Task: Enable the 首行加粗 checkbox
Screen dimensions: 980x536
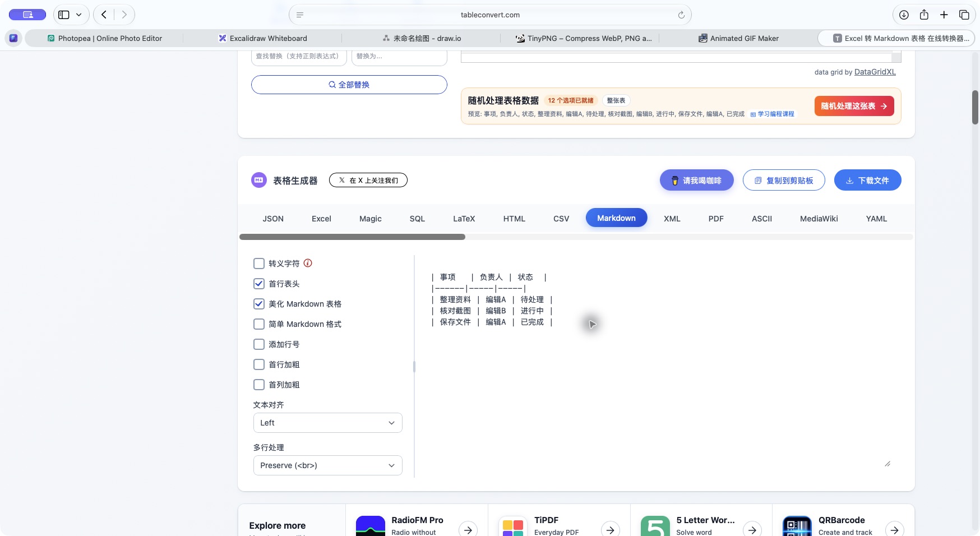Action: pyautogui.click(x=259, y=364)
